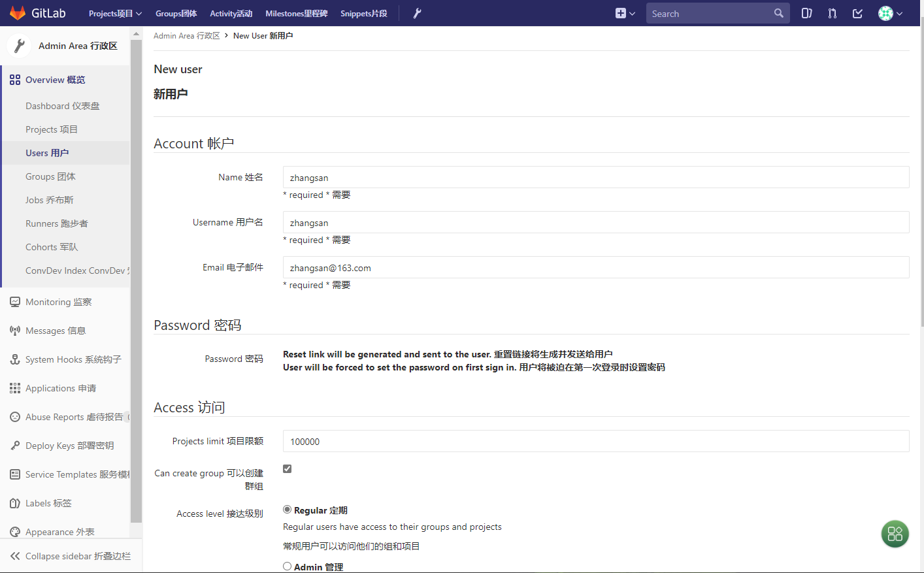Click the Monitoring screen icon
This screenshot has height=573, width=924.
pos(15,302)
